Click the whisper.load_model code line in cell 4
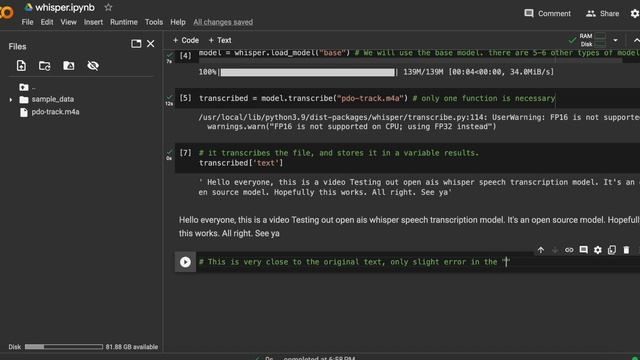This screenshot has height=360, width=640. point(419,53)
